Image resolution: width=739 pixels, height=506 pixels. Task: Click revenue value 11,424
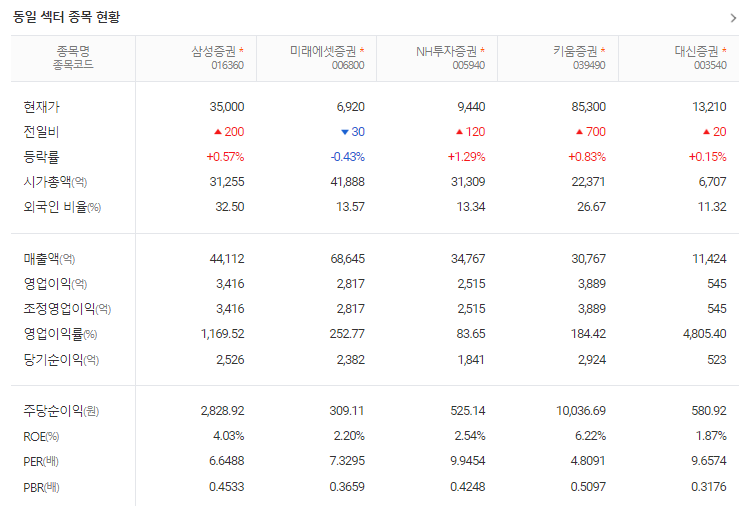click(709, 259)
